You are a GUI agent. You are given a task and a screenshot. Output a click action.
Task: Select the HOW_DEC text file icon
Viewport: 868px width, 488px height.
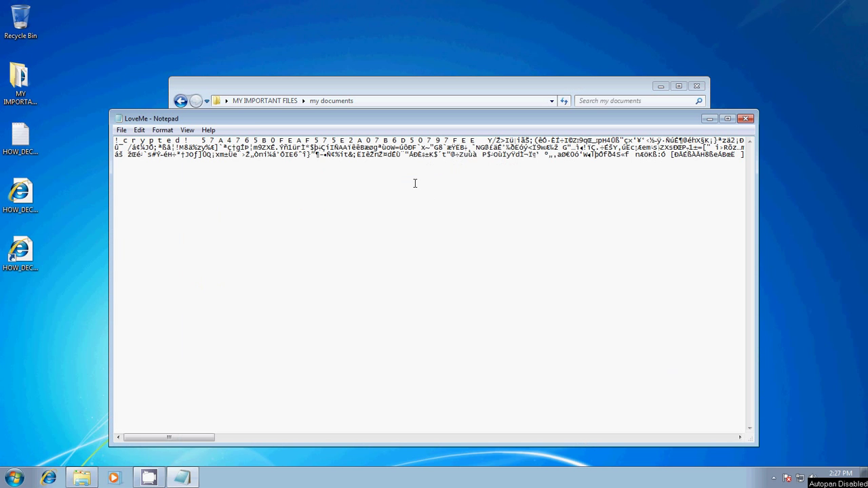(20, 139)
